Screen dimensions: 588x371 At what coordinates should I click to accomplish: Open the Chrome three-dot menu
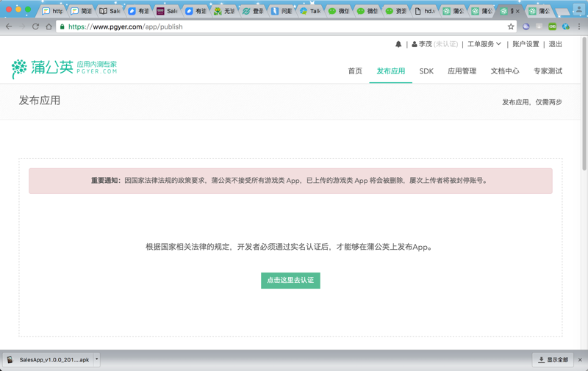(579, 26)
